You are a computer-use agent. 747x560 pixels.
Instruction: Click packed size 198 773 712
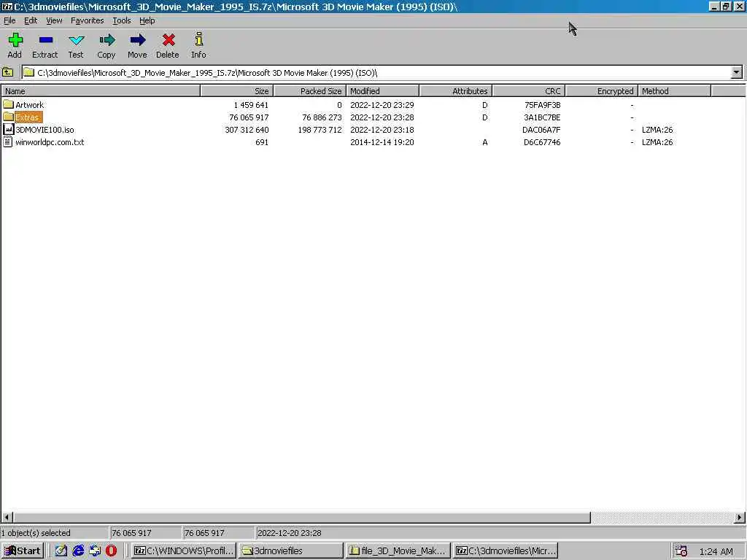point(320,130)
